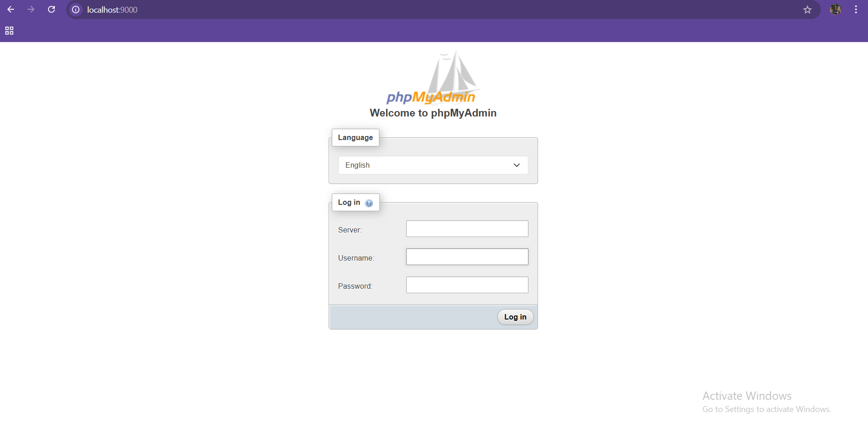Select the Language section header
This screenshot has width=868, height=436.
tap(355, 137)
